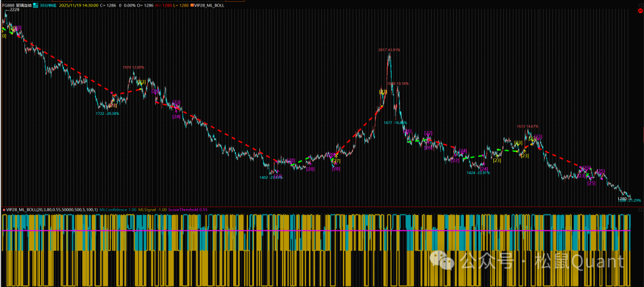Click the cyan icon beside the FG888 contract name
This screenshot has height=287, width=644.
click(x=36, y=5)
